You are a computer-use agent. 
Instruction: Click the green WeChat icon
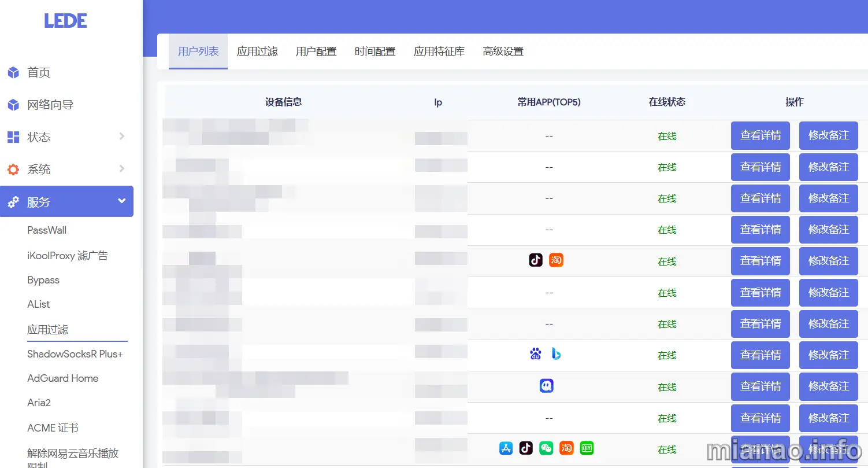546,448
